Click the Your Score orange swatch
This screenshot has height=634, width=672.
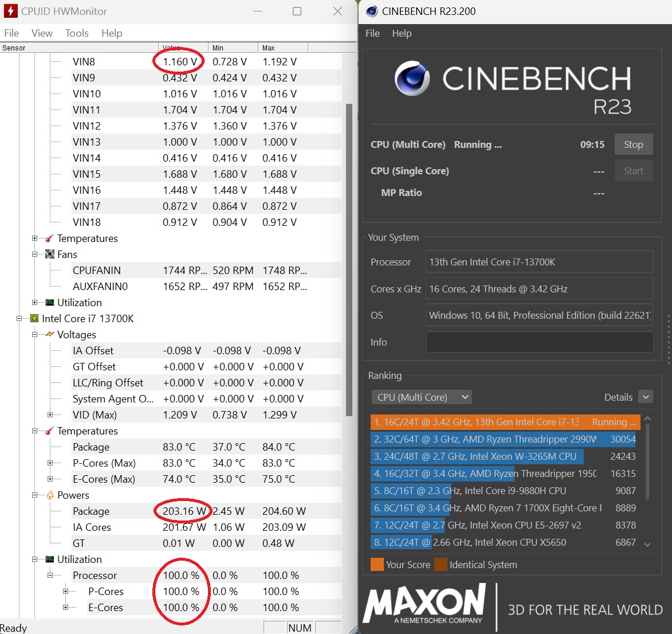coord(377,565)
